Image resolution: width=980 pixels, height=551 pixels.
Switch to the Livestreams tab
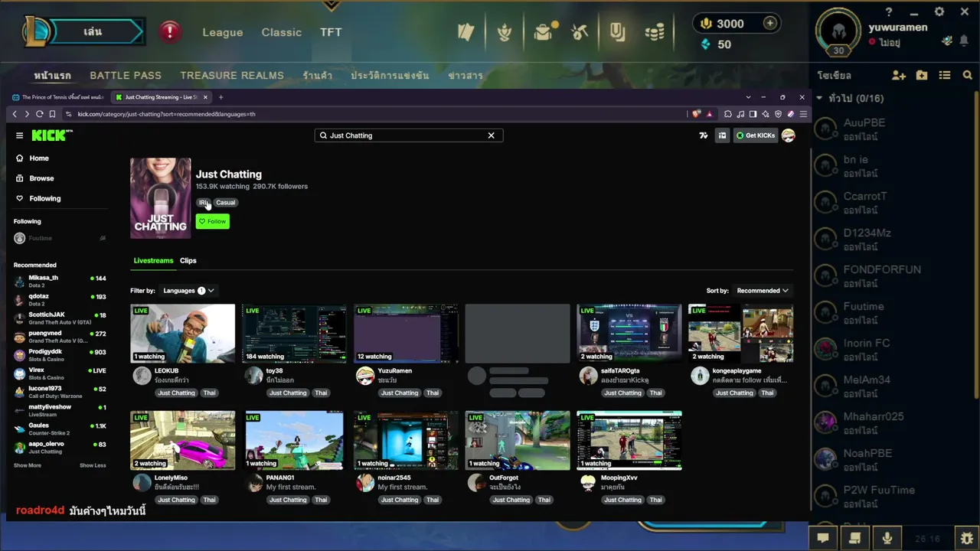(x=153, y=261)
